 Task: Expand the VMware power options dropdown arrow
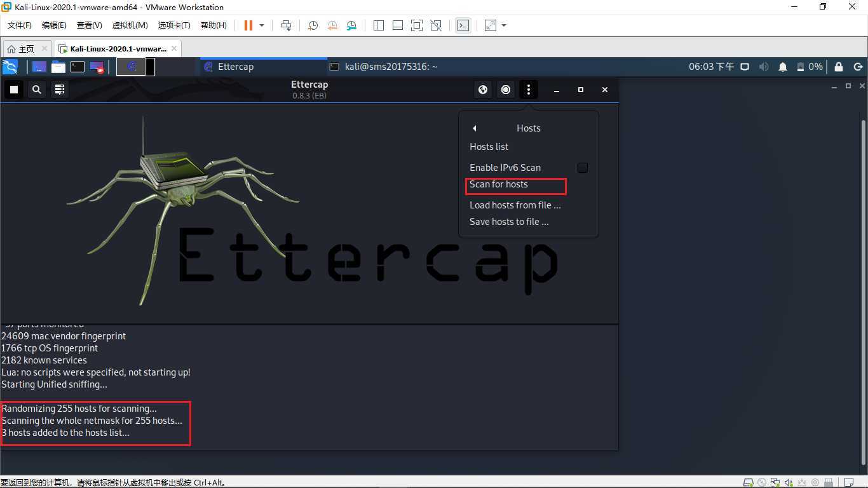point(261,25)
